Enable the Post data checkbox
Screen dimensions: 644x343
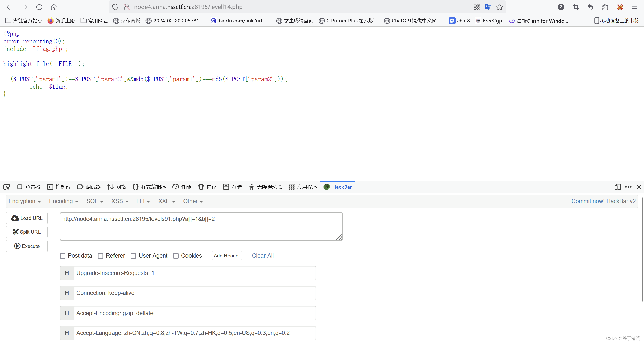point(63,256)
